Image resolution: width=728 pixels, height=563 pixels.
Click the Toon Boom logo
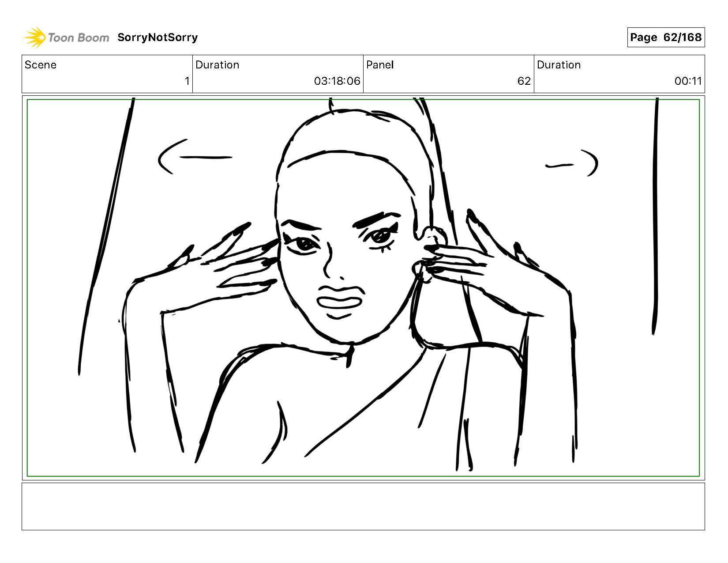click(x=66, y=38)
